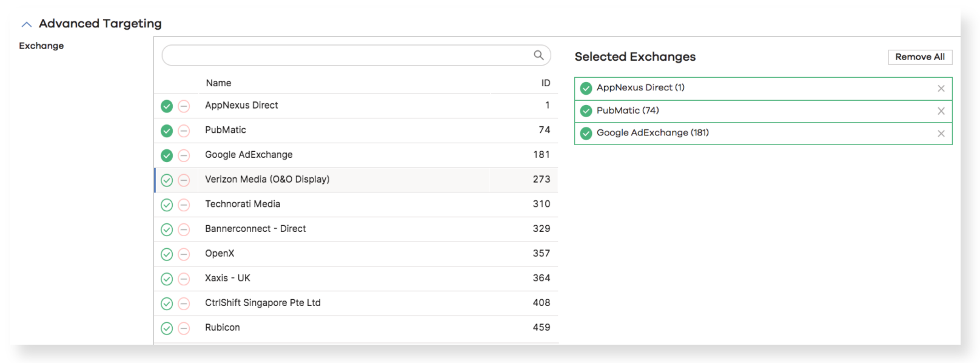980x363 pixels.
Task: Click the Name column header
Action: [x=218, y=83]
